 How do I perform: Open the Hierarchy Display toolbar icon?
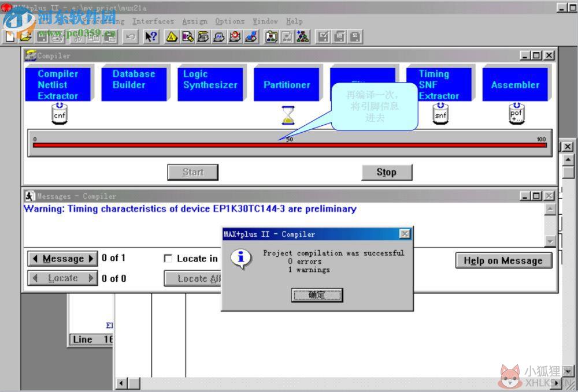coord(172,36)
